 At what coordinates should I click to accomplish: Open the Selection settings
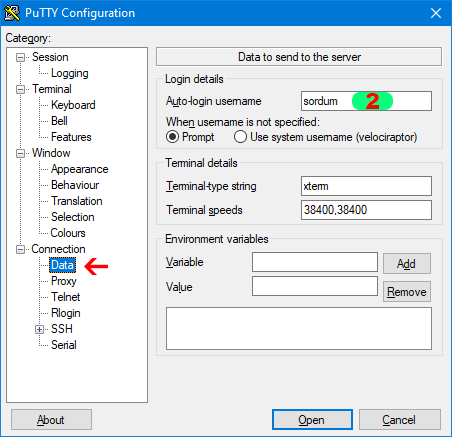click(73, 217)
